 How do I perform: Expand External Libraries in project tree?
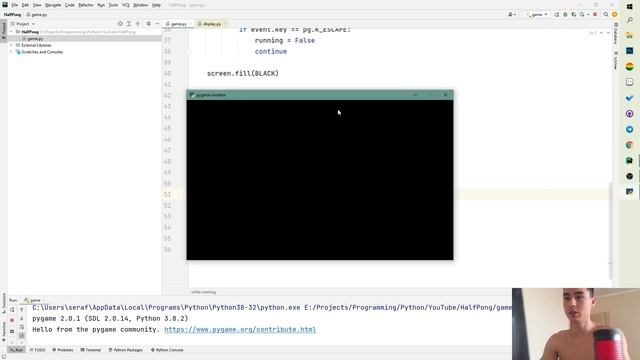11,45
